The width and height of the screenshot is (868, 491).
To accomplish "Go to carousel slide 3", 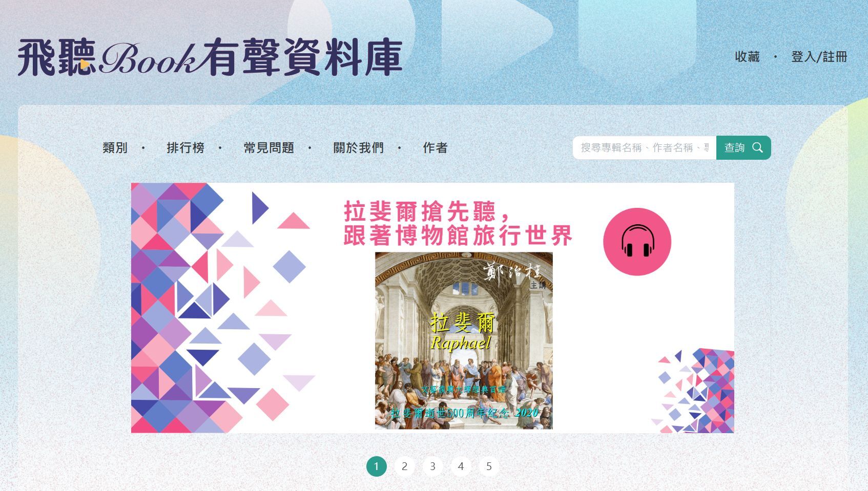I will [x=432, y=466].
